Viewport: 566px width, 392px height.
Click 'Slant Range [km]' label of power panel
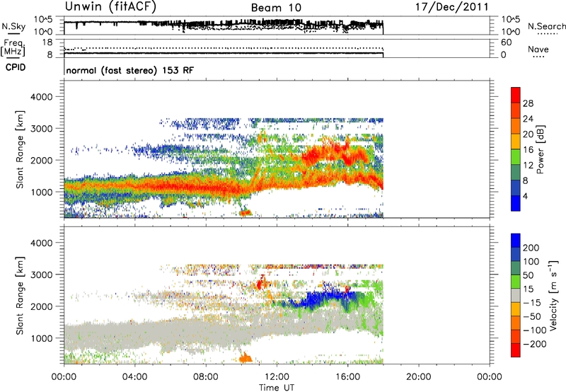20,149
